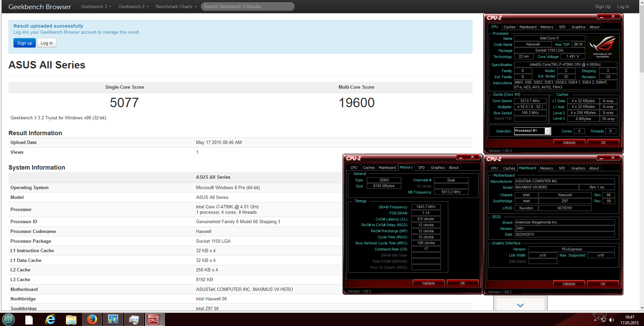The height and width of the screenshot is (326, 644).
Task: Click BIOS Version value 2401
Action: (x=565, y=228)
